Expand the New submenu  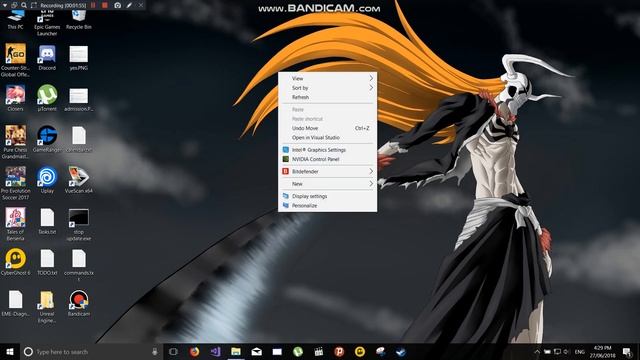(x=327, y=184)
